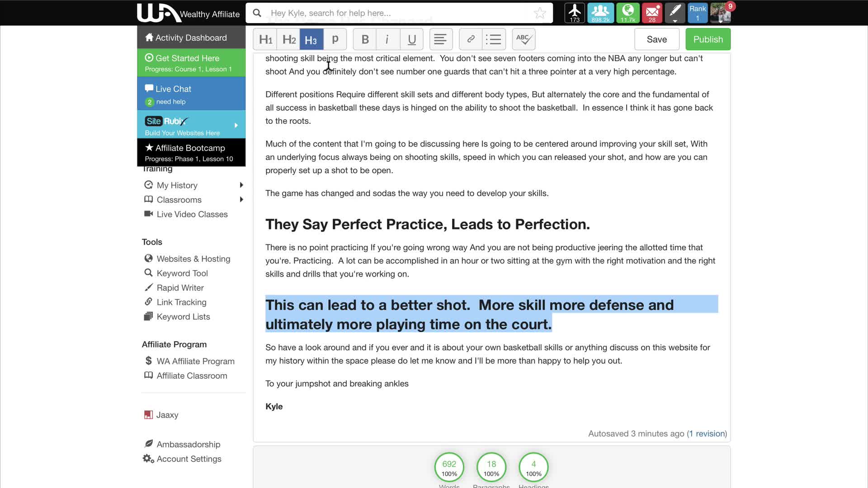Open the globe icon showing 11.7k
Viewport: 868px width, 488px height.
(628, 13)
